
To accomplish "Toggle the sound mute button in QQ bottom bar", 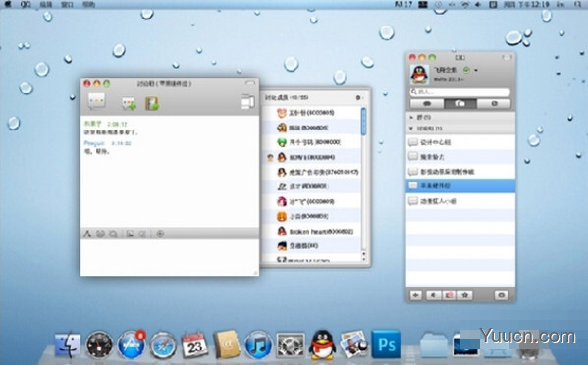I will click(433, 295).
